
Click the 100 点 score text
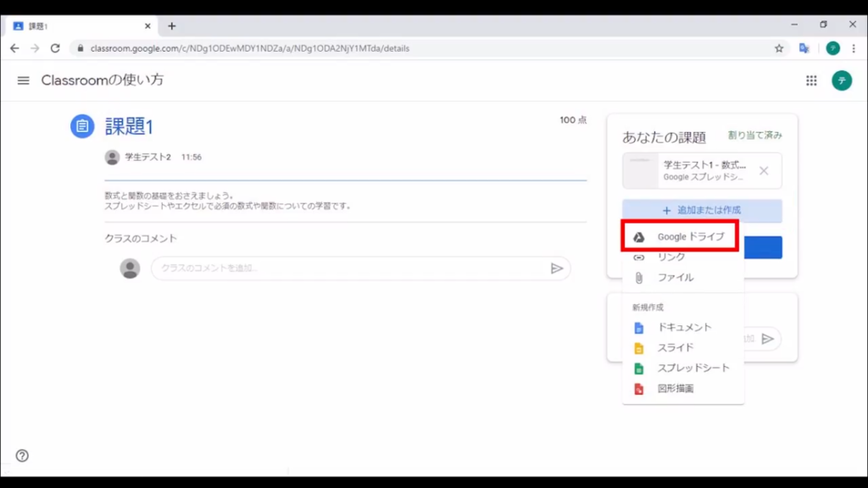573,120
